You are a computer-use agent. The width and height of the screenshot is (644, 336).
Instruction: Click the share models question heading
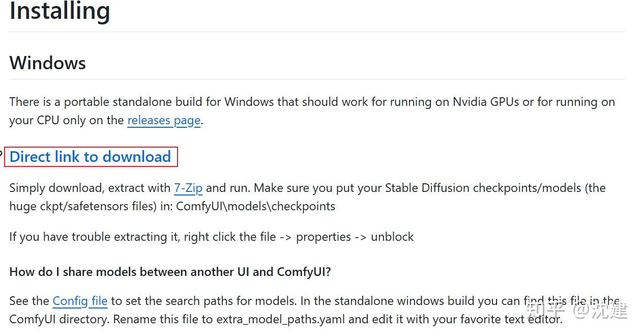coord(170,272)
